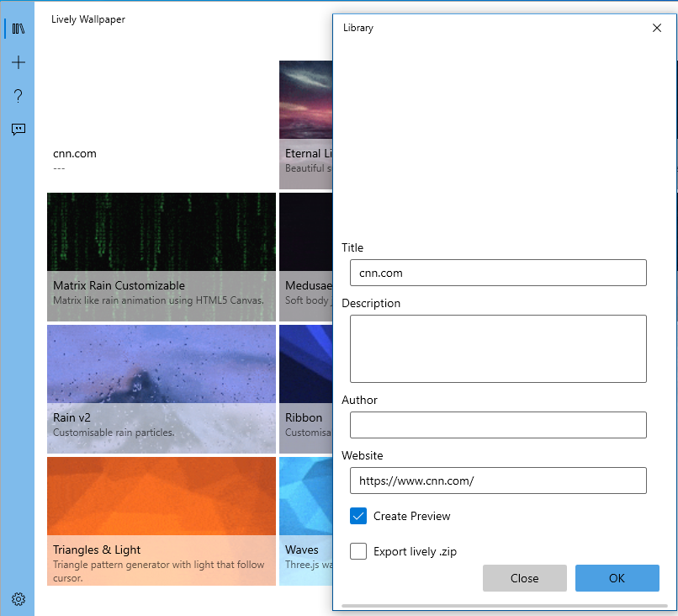
Task: Click the Waves wallpaper tile
Action: [x=305, y=520]
